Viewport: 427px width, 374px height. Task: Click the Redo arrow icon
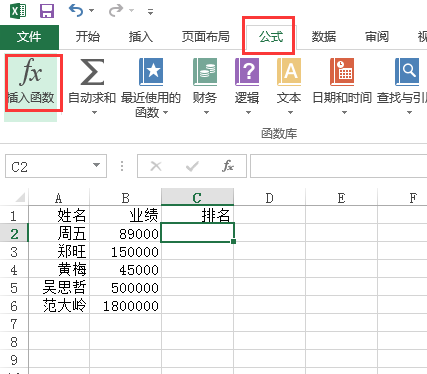coord(116,11)
